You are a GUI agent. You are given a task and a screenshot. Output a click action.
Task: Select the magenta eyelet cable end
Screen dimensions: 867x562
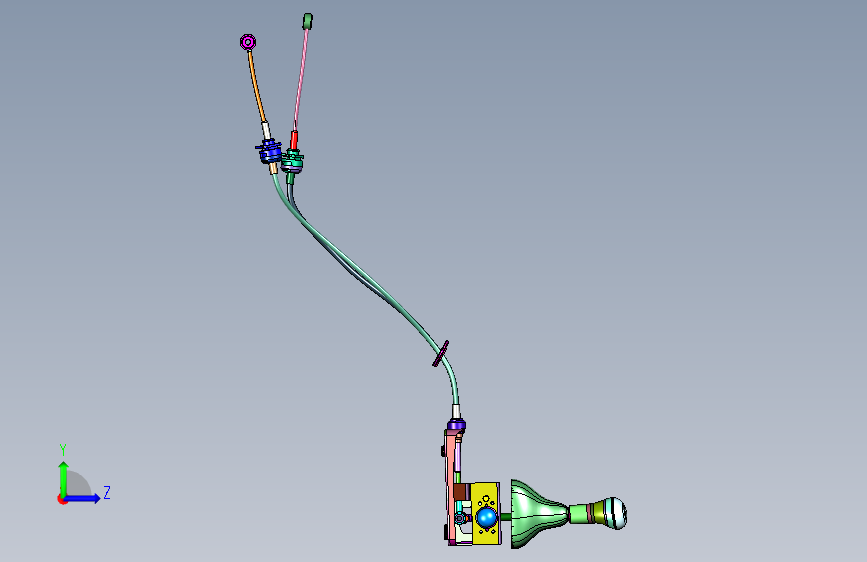click(248, 42)
